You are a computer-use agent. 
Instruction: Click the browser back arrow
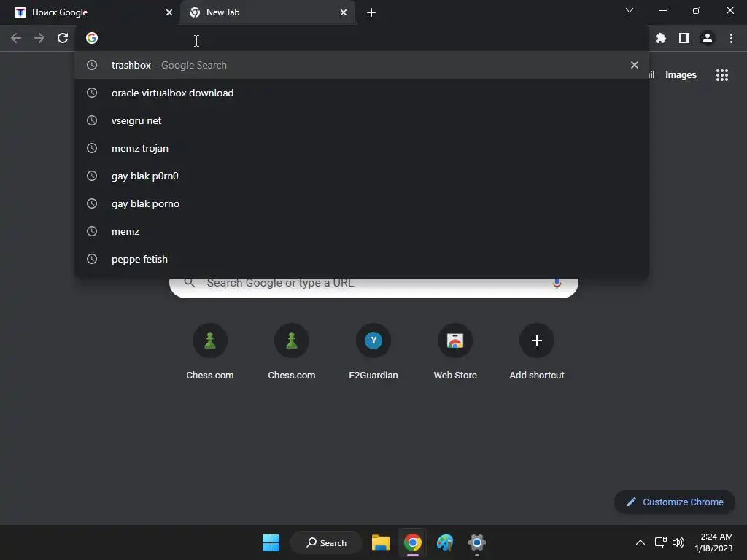point(16,38)
